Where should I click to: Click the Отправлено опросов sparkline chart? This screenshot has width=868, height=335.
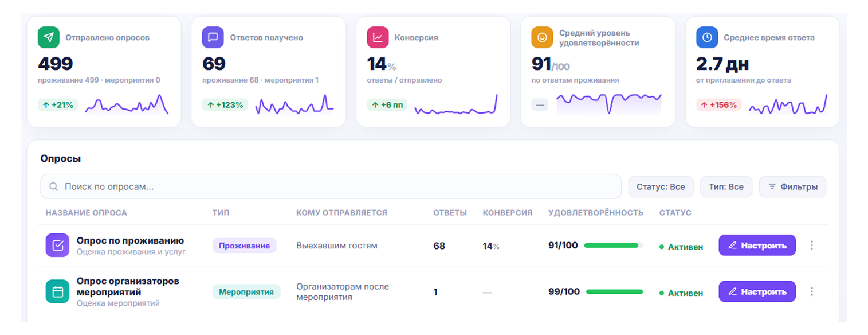(127, 104)
